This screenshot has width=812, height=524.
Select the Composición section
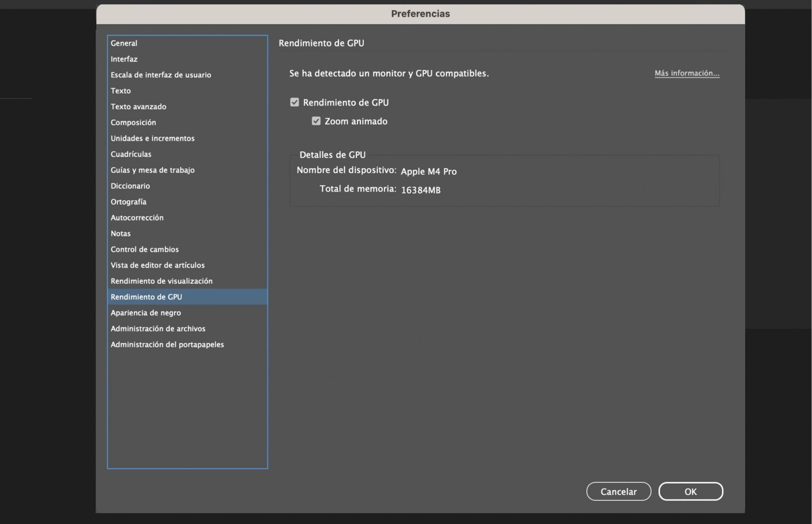[133, 122]
